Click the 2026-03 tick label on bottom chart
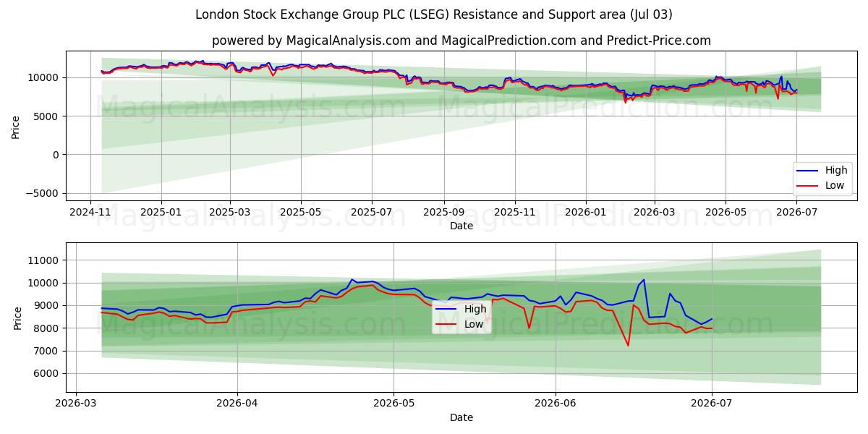Screen dimensions: 868x434 76,404
